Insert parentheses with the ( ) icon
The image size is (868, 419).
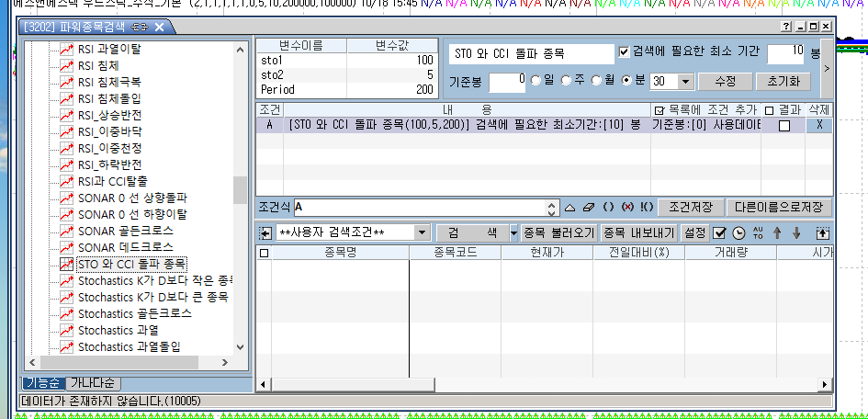(x=608, y=208)
